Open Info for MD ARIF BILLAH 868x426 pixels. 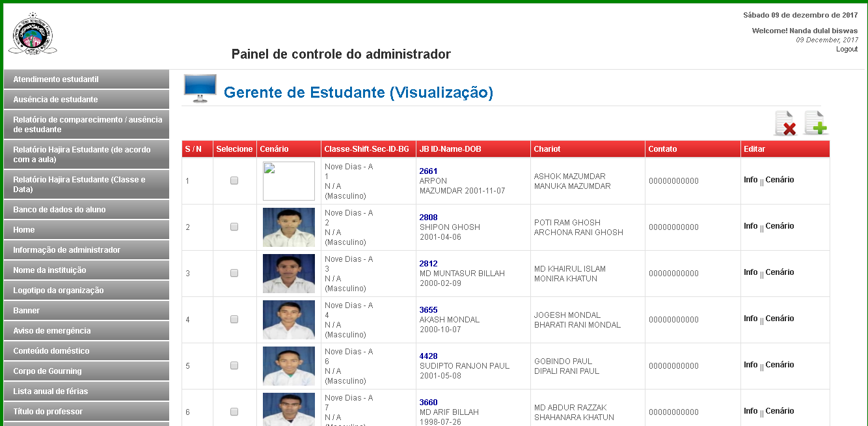point(751,411)
